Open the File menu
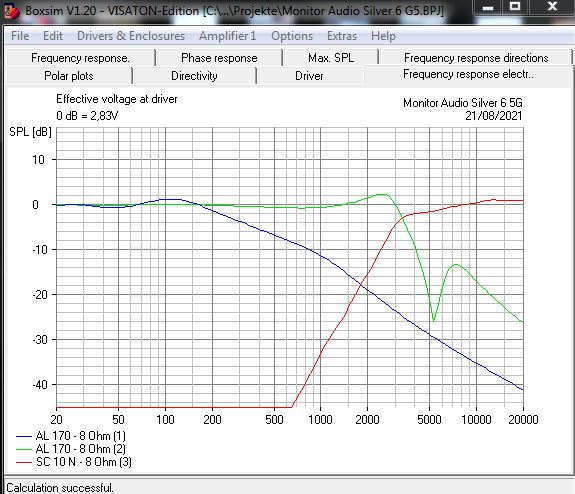The width and height of the screenshot is (575, 494). [x=20, y=36]
